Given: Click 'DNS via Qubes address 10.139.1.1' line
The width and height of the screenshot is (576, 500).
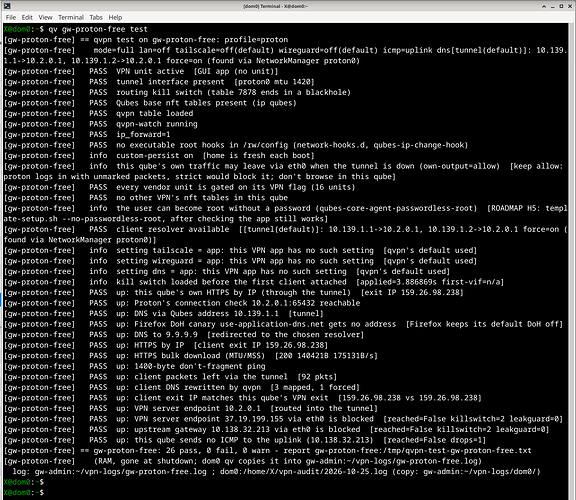Looking at the screenshot, I should (x=164, y=314).
